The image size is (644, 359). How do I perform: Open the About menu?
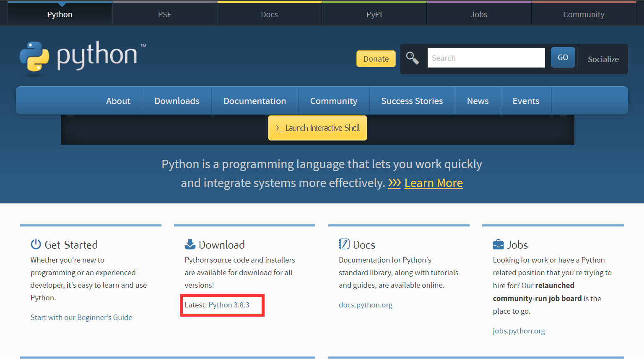(118, 101)
